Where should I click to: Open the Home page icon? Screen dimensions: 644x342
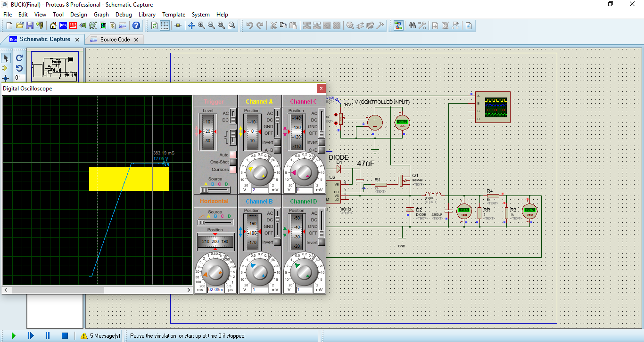[x=53, y=25]
